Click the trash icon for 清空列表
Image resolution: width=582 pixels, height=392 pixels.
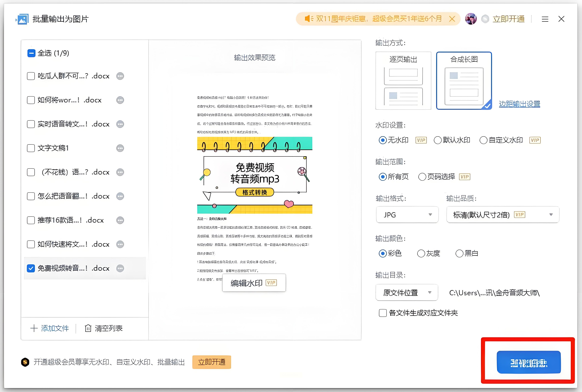click(88, 328)
